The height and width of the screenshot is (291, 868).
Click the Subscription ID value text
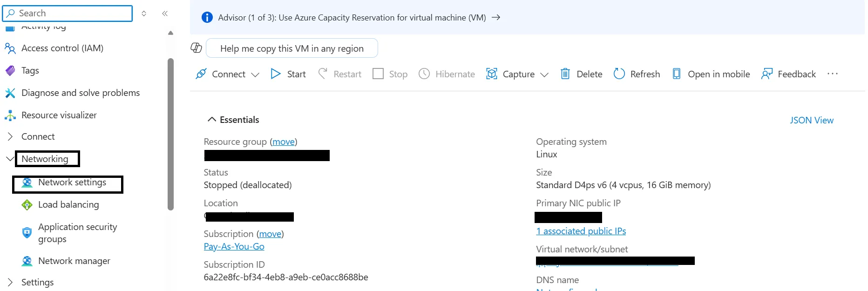click(286, 277)
